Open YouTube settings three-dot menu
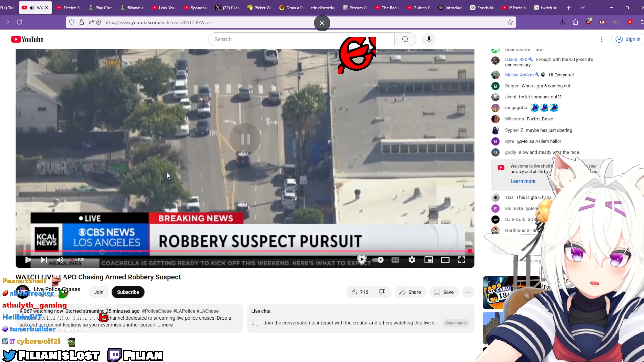Viewport: 644px width, 362px height. 602,39
